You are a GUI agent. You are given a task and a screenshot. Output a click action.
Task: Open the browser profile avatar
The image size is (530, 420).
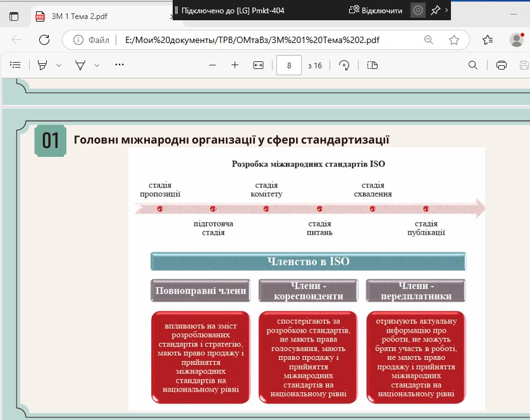(517, 40)
